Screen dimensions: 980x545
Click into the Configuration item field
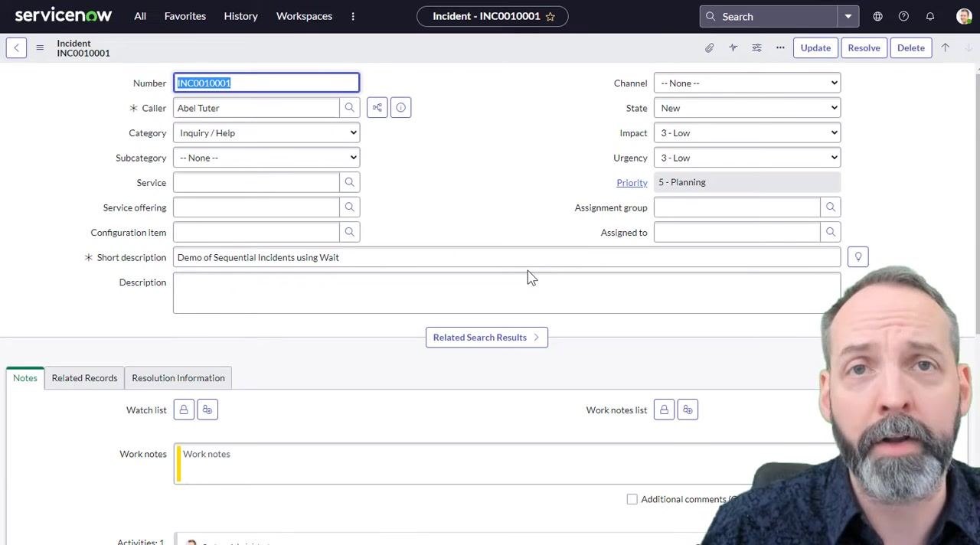tap(256, 232)
